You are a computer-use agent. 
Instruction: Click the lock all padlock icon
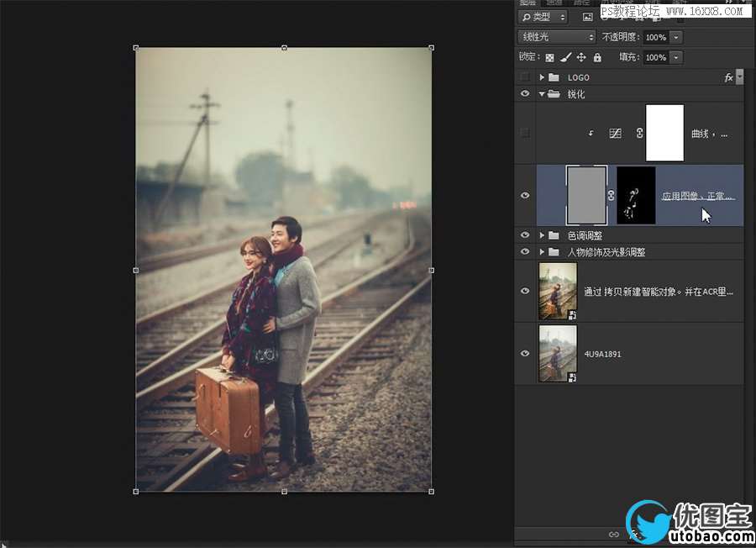point(597,58)
